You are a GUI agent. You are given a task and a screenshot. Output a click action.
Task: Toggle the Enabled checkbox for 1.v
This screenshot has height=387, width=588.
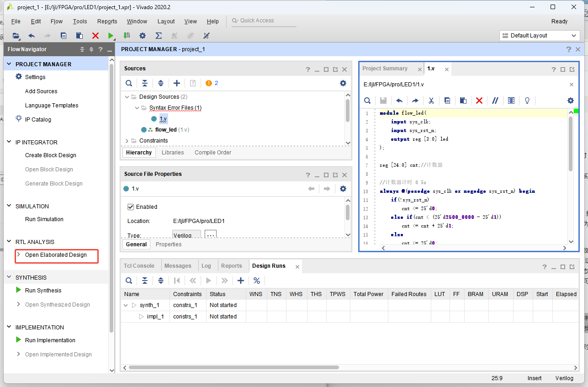click(131, 207)
